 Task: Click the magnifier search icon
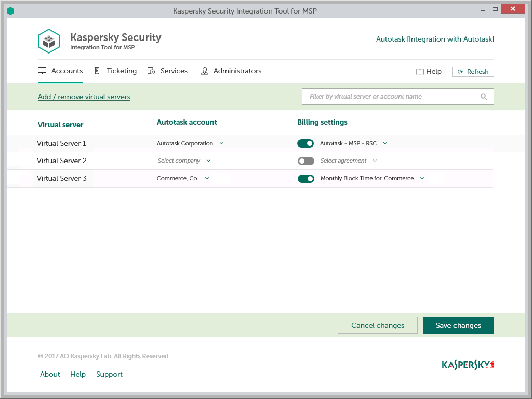click(x=484, y=97)
